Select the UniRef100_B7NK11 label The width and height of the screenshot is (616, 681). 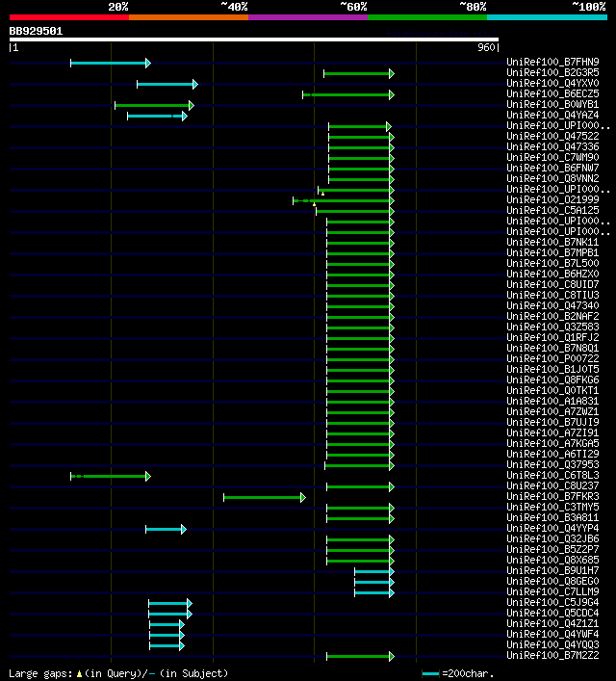[x=552, y=242]
